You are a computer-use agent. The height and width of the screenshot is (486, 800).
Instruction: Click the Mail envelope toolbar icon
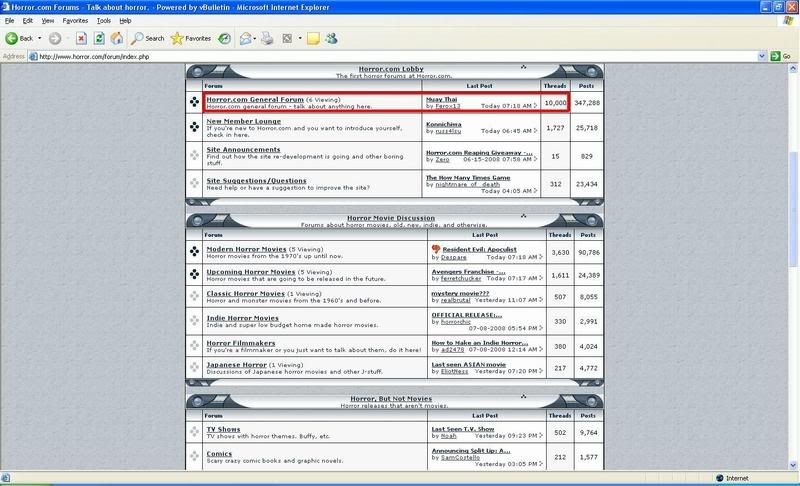(245, 38)
